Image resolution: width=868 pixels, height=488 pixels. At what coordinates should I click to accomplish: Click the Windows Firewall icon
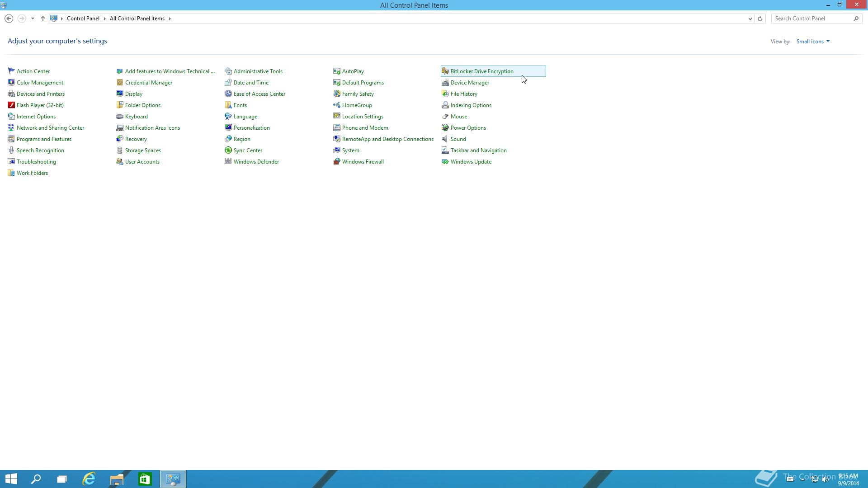click(337, 161)
